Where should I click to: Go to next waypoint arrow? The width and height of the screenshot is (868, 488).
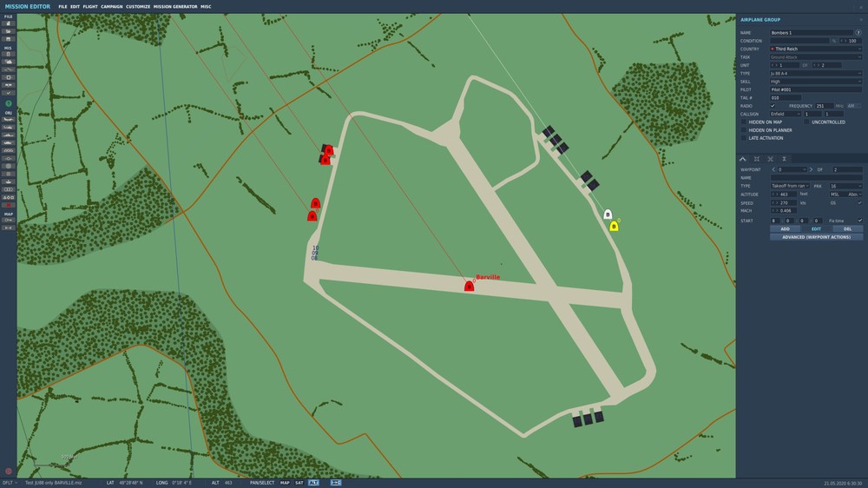pos(811,169)
